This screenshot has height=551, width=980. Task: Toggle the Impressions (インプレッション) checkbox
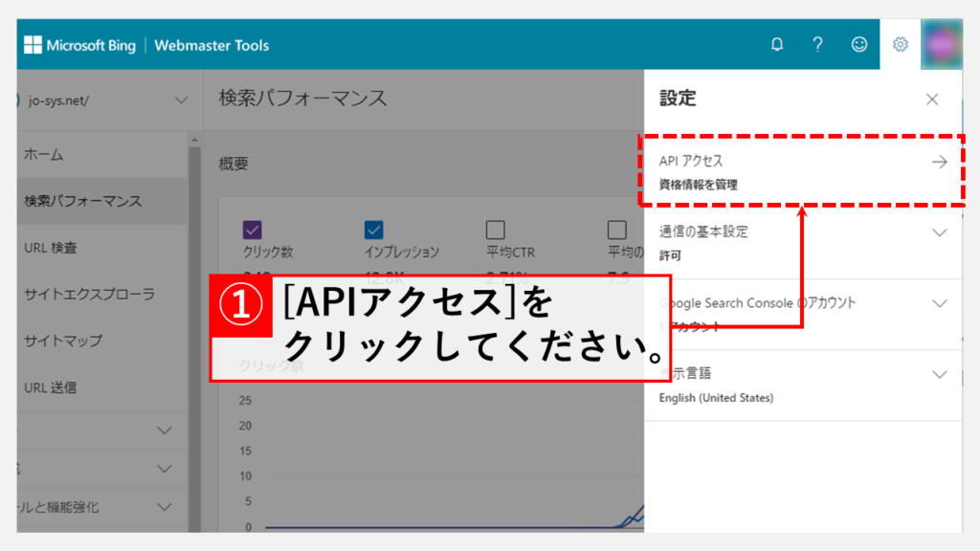[374, 230]
